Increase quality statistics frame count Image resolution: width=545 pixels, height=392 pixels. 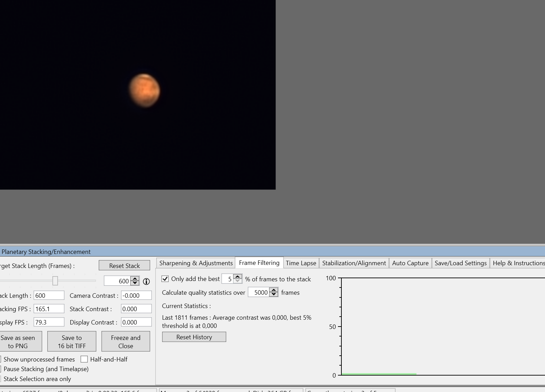point(274,290)
